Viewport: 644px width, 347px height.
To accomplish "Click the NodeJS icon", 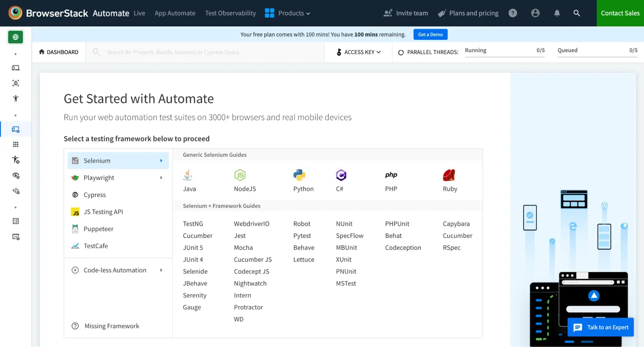I will tap(240, 175).
